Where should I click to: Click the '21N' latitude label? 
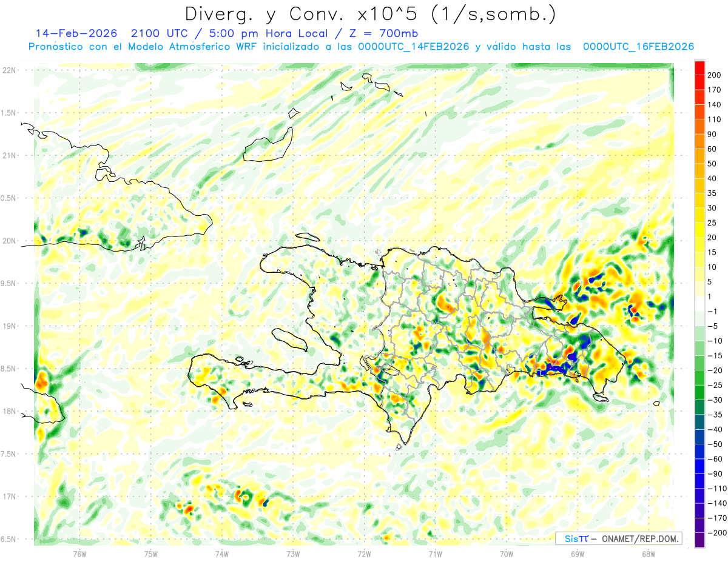9,156
